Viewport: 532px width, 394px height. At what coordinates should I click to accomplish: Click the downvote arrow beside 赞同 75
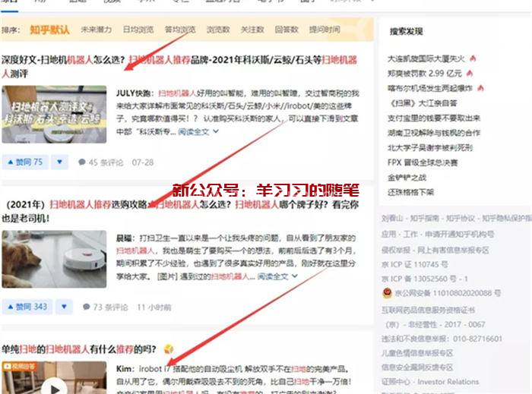click(x=60, y=162)
